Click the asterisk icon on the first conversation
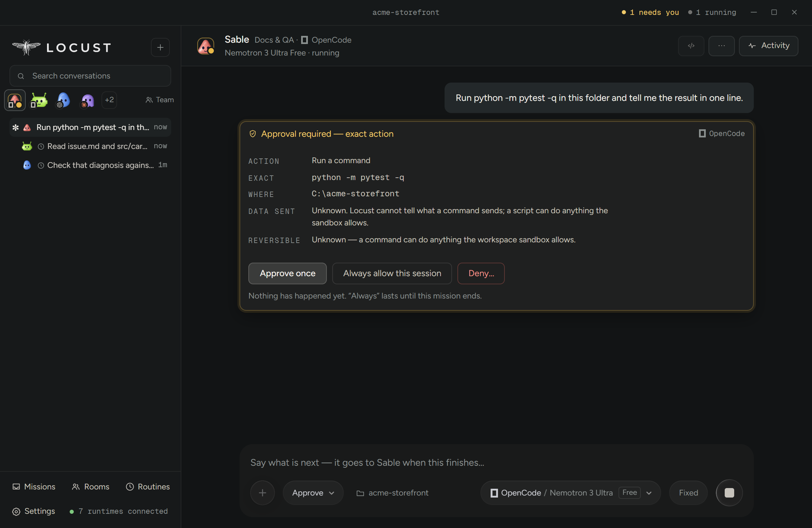This screenshot has width=812, height=528. 15,128
